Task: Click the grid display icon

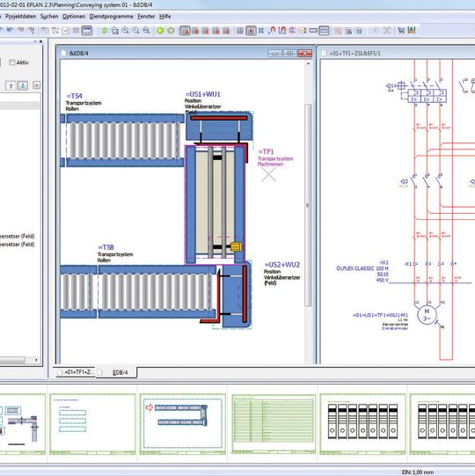Action: pyautogui.click(x=240, y=31)
